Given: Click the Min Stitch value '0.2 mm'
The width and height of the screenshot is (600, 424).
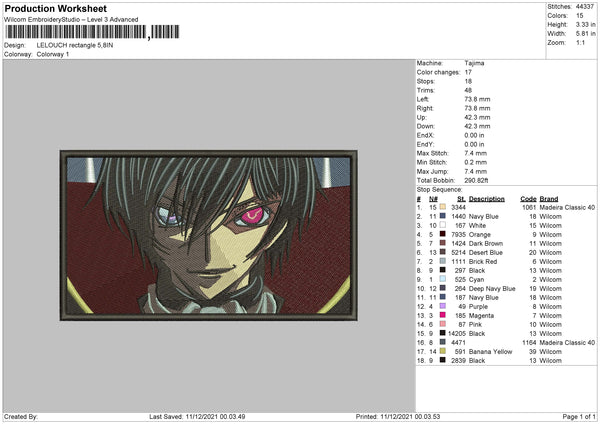Looking at the screenshot, I should tap(476, 162).
